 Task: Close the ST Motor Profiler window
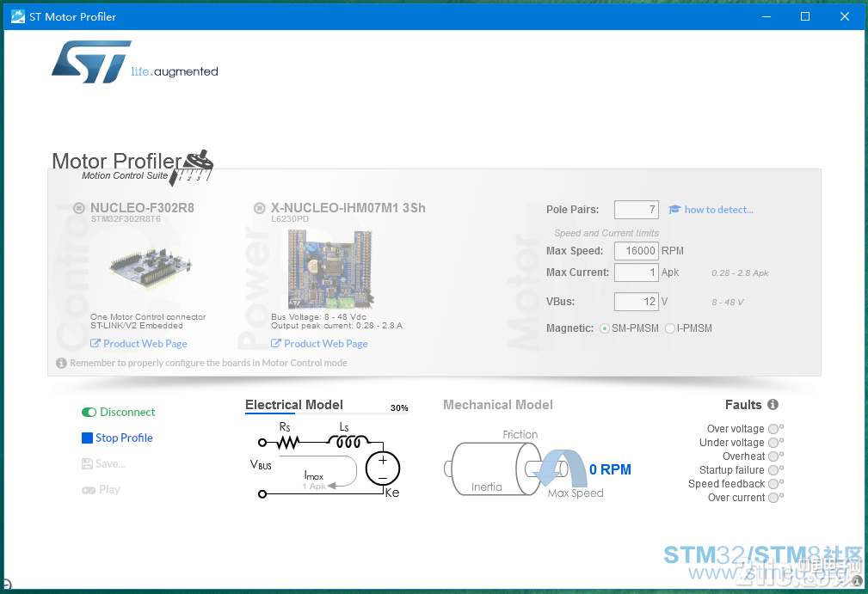coord(845,16)
